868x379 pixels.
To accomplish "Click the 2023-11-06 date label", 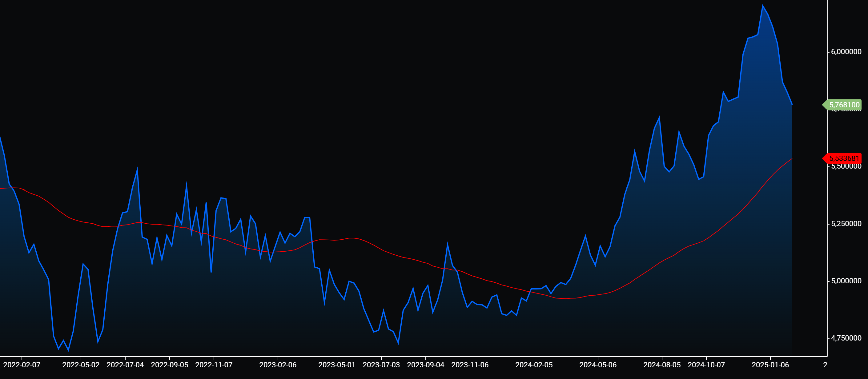I will click(x=470, y=365).
